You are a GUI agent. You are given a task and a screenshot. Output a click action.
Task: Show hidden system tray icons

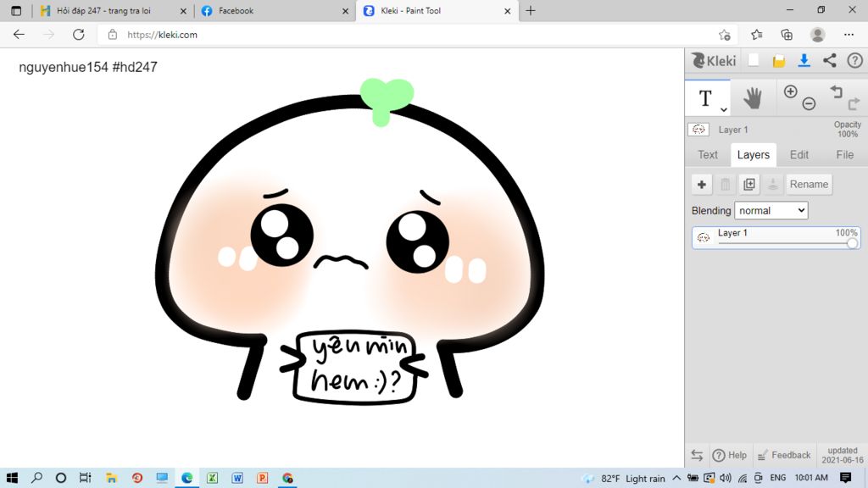pyautogui.click(x=676, y=478)
